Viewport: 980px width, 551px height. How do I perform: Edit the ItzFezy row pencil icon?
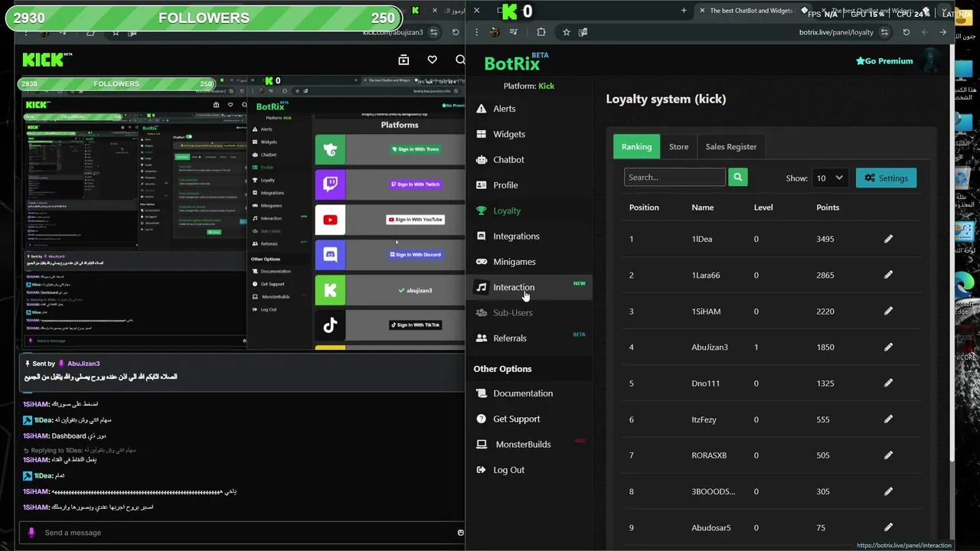(x=888, y=419)
